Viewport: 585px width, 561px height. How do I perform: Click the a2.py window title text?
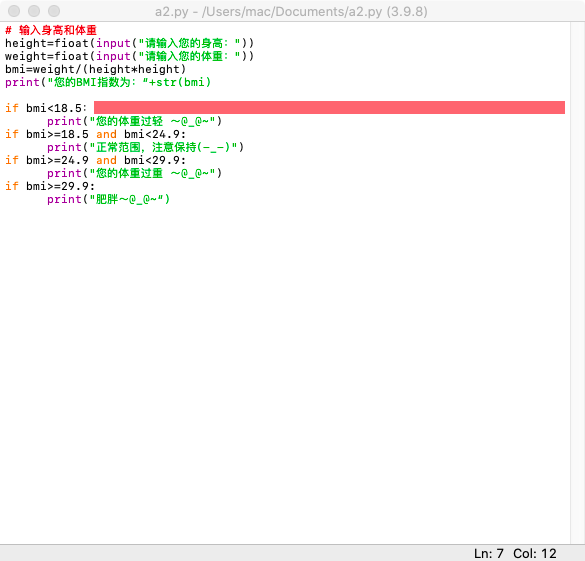pos(291,12)
